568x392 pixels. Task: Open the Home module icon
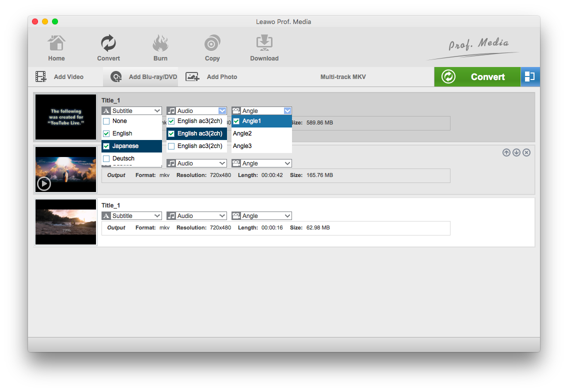(x=56, y=43)
